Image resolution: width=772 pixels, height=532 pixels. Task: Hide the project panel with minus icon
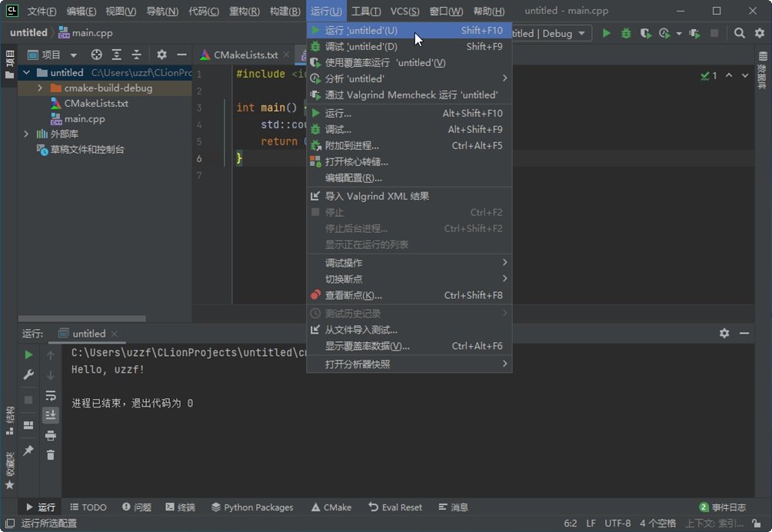click(181, 55)
